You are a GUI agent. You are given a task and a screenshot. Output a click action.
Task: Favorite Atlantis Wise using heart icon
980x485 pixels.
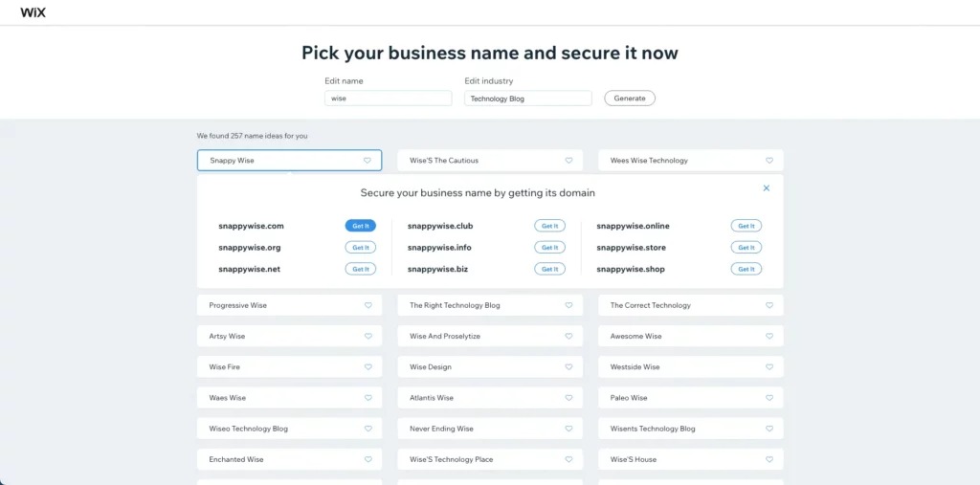pos(568,398)
